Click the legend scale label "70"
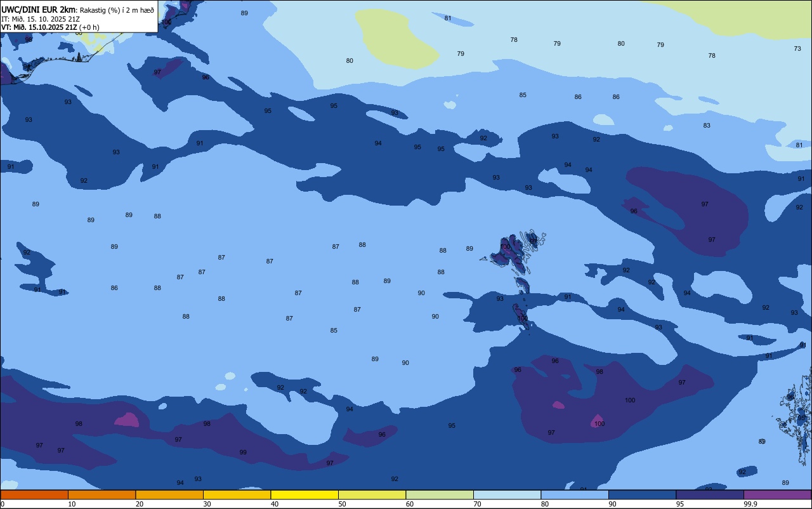This screenshot has height=509, width=812. 477,504
